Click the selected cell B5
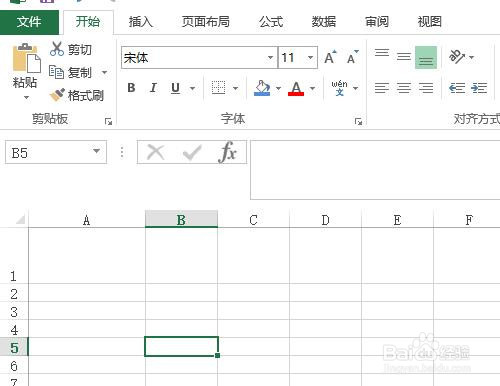Viewport: 500px width, 386px height. (x=181, y=347)
